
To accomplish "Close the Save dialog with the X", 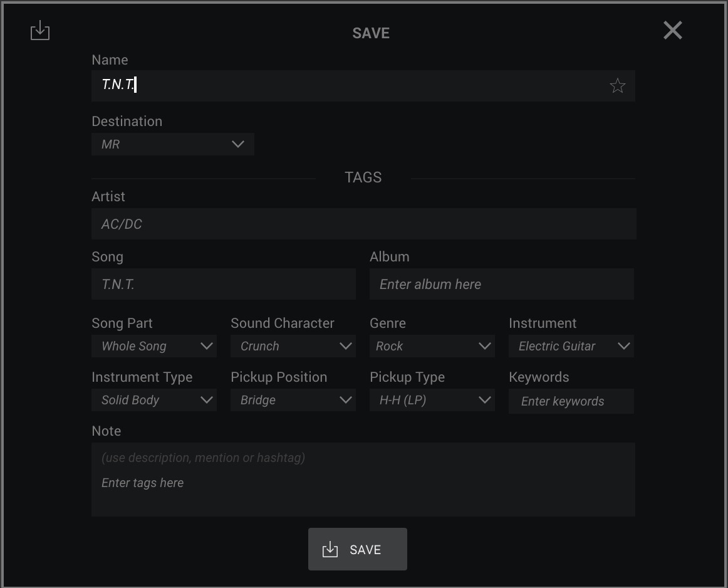I will click(672, 30).
